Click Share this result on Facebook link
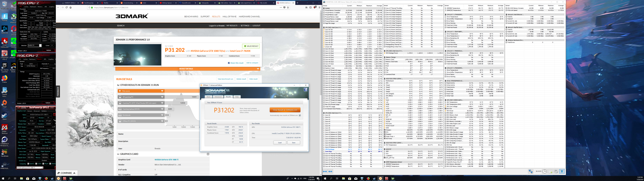 236,63
